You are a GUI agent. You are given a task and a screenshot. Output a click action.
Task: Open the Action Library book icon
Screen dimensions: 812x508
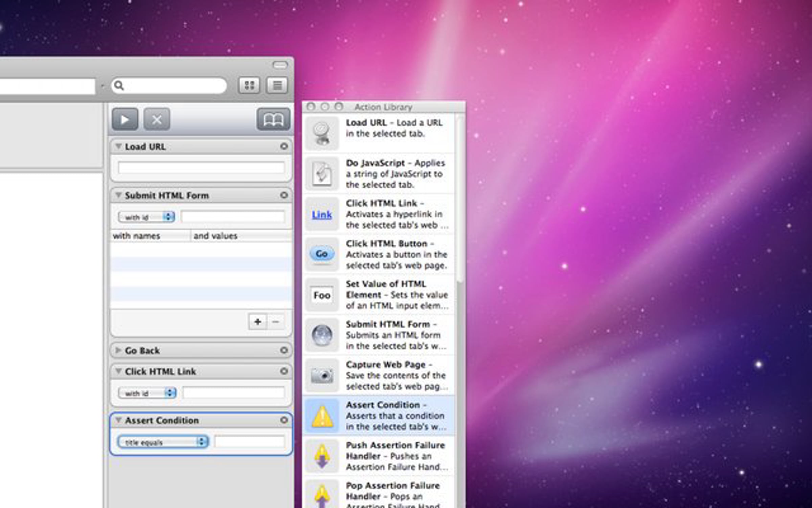(x=273, y=119)
